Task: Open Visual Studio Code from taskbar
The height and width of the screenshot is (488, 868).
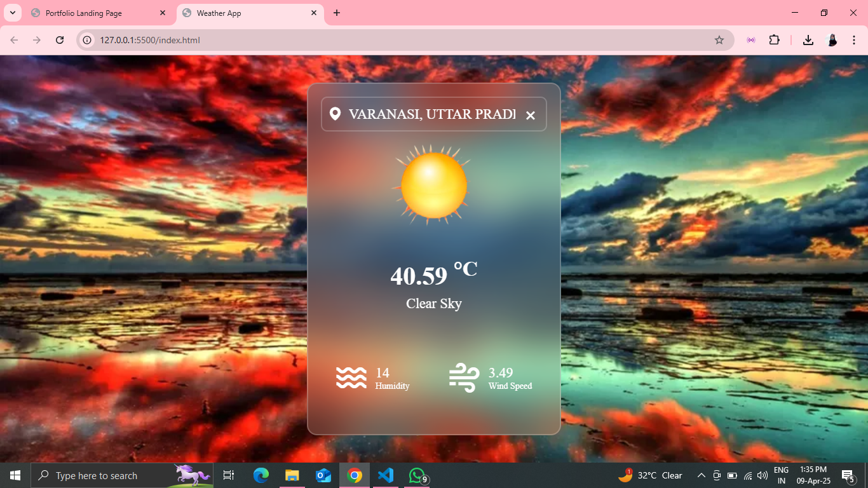Action: pos(386,475)
